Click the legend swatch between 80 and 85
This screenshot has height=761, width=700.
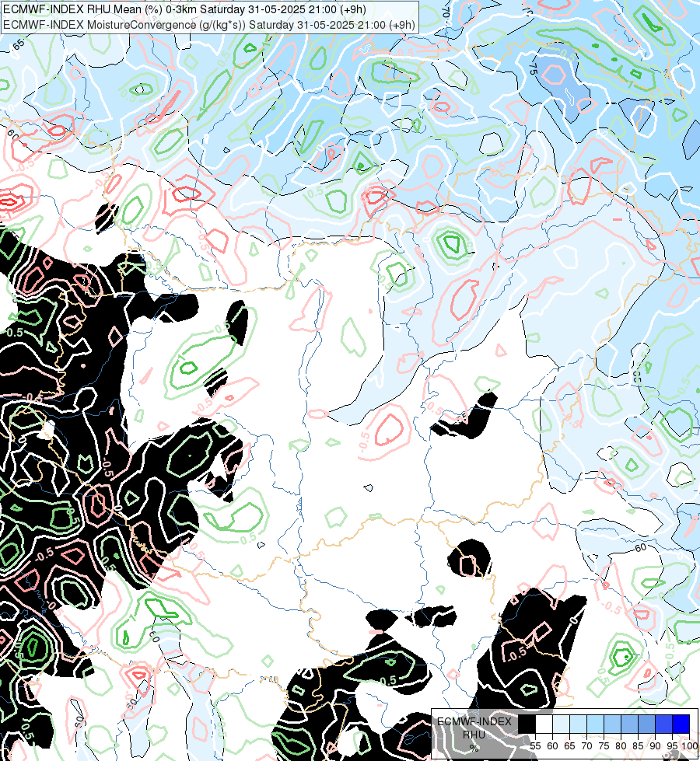629,724
